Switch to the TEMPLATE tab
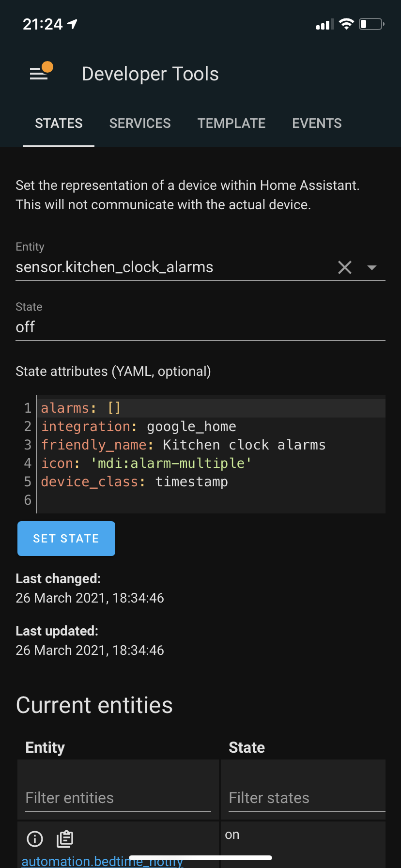The height and width of the screenshot is (868, 401). [231, 123]
